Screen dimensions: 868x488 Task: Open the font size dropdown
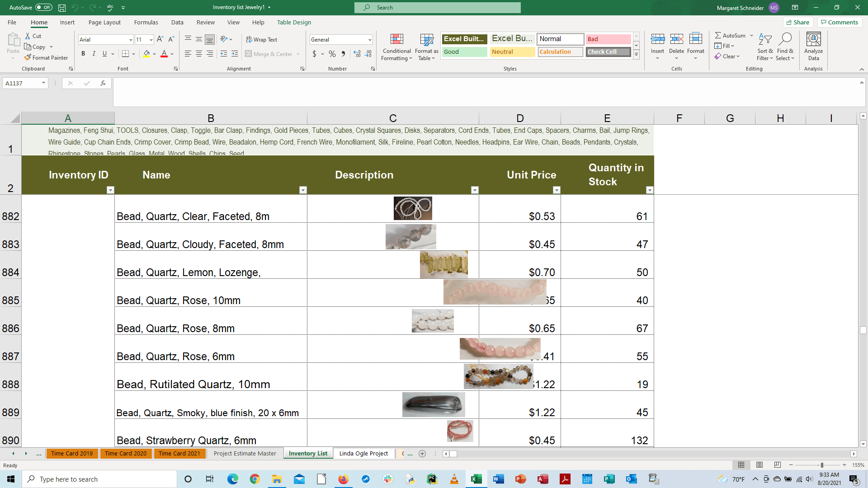coord(151,40)
